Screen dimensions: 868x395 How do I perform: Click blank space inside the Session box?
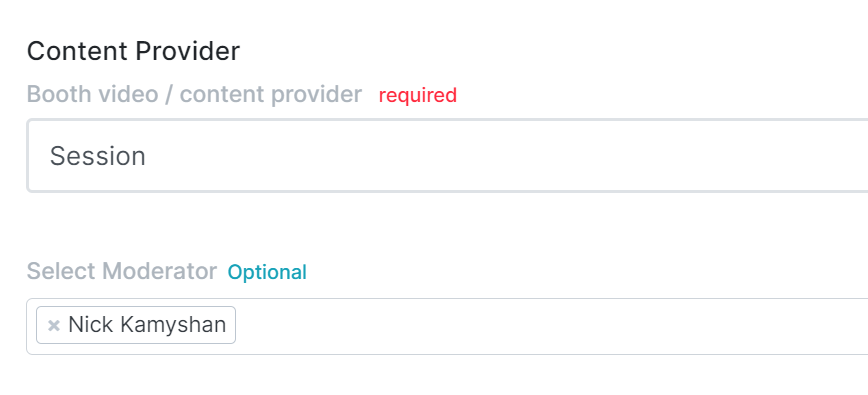tap(498, 156)
